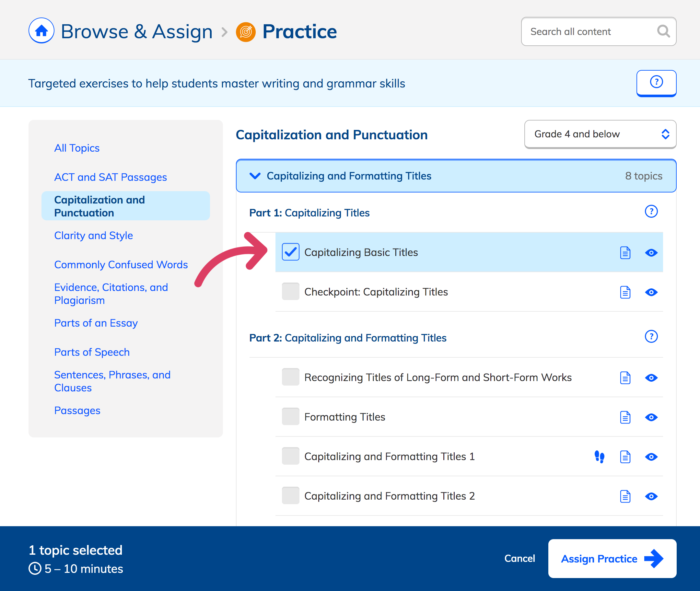This screenshot has height=591, width=700.
Task: Preview Capitalizing and Formatting Titles 2 eye icon
Action: point(651,496)
